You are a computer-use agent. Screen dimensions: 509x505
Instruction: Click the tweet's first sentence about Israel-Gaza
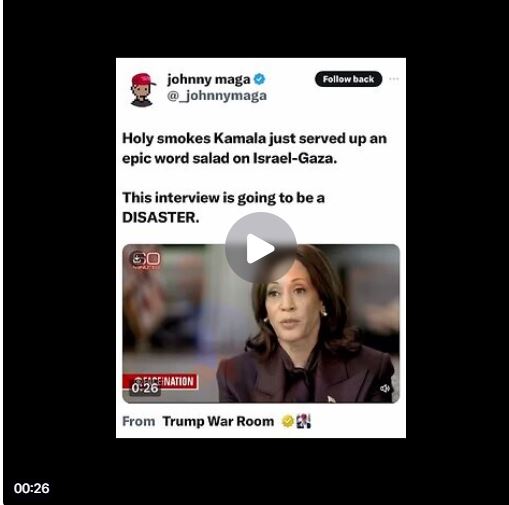(254, 148)
